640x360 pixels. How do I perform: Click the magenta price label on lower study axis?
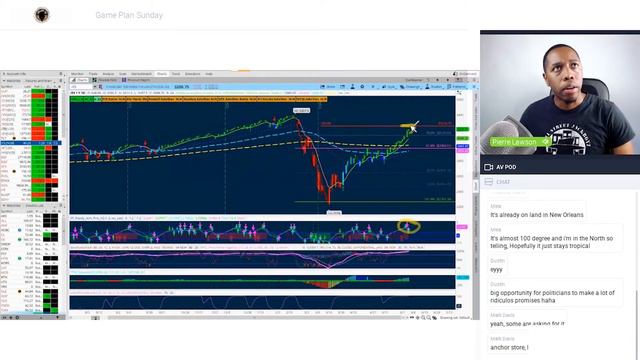(x=462, y=227)
